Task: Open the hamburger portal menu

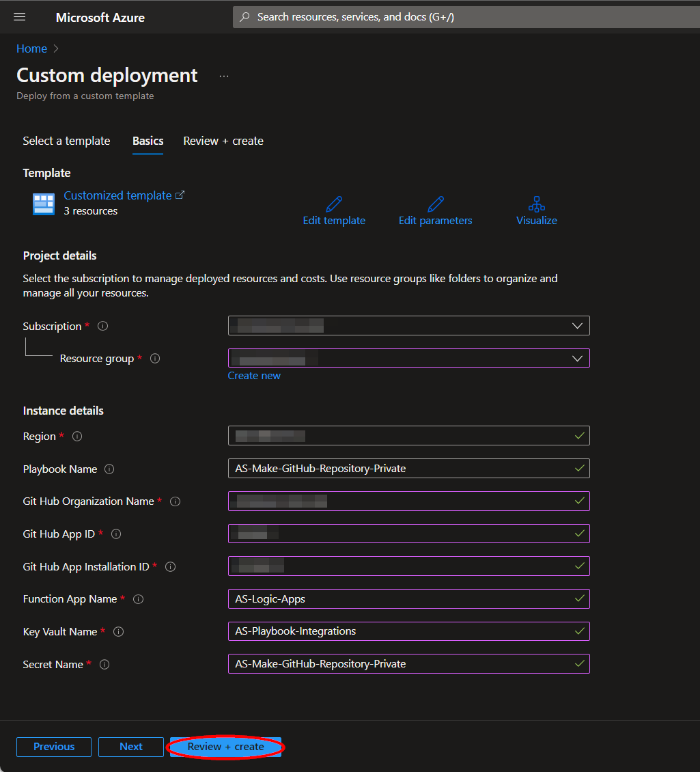Action: pos(20,17)
